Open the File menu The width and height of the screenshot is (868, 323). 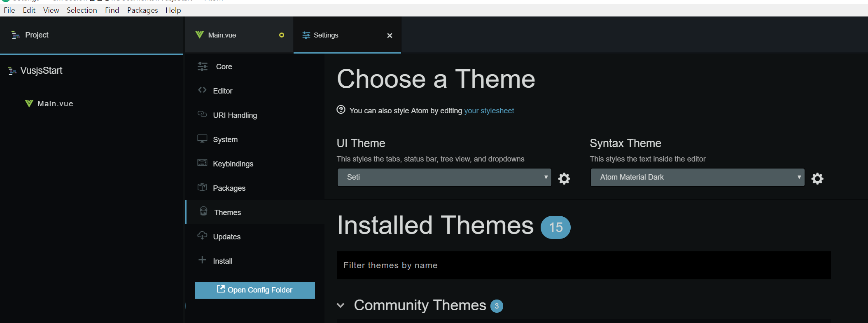[x=9, y=10]
